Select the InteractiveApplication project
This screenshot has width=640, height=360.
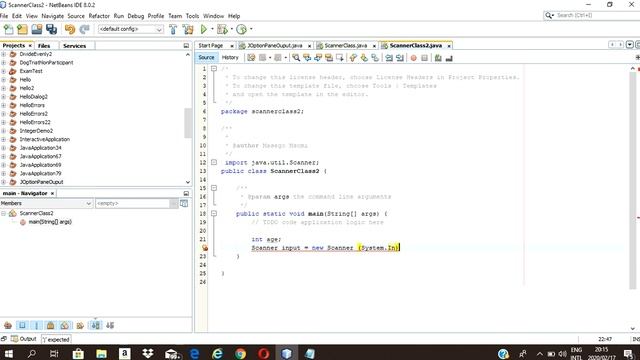coord(45,139)
